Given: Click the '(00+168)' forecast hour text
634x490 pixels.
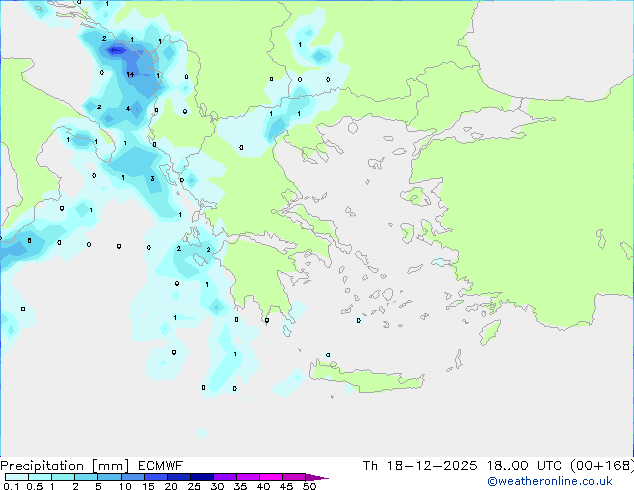Looking at the screenshot, I should (x=602, y=466).
